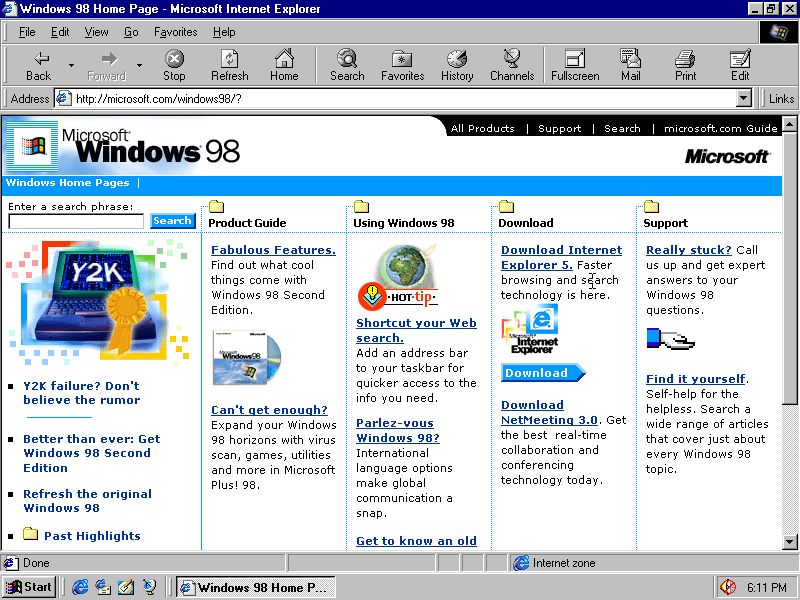Click the Hot Tip globe graphic
The height and width of the screenshot is (600, 800).
point(398,277)
